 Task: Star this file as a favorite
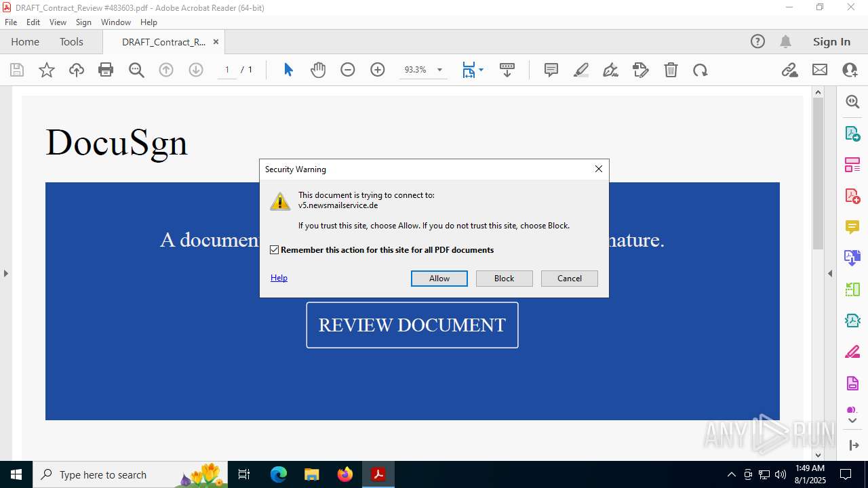pos(47,70)
